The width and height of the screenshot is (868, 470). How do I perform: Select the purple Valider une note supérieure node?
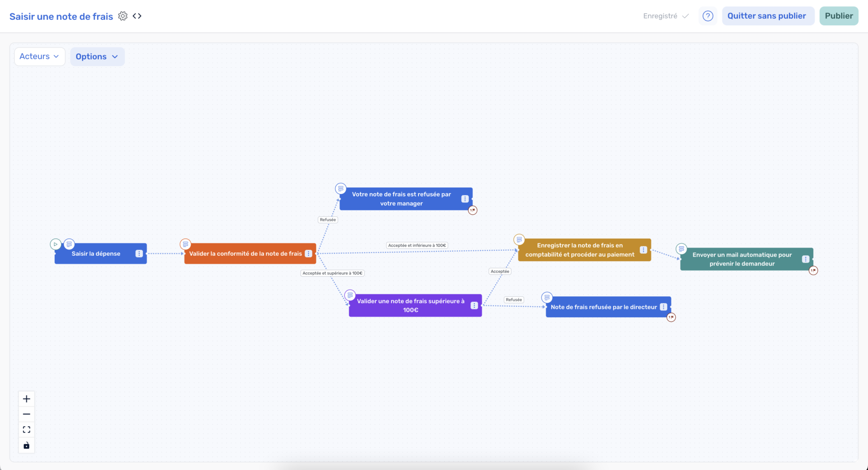click(410, 305)
